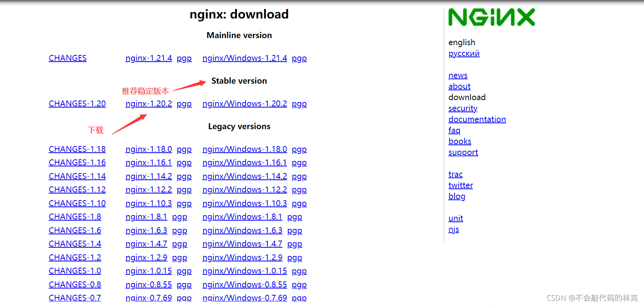Download nginx-1.12.2
The width and height of the screenshot is (644, 305).
[149, 190]
